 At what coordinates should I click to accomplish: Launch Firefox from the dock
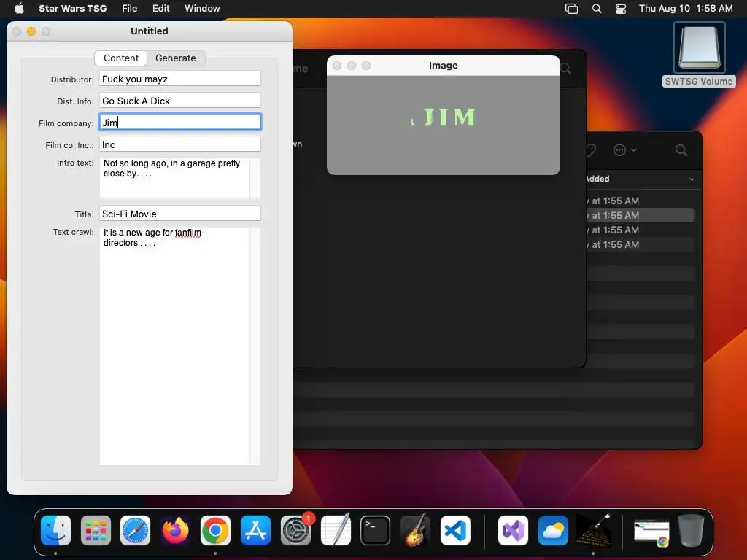tap(175, 531)
